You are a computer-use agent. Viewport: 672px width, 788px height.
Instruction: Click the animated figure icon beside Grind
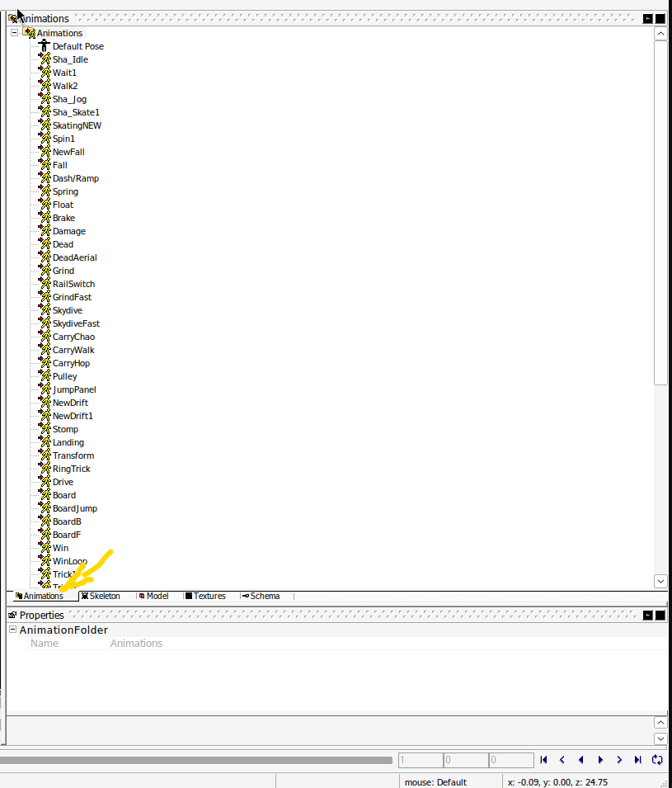click(44, 270)
